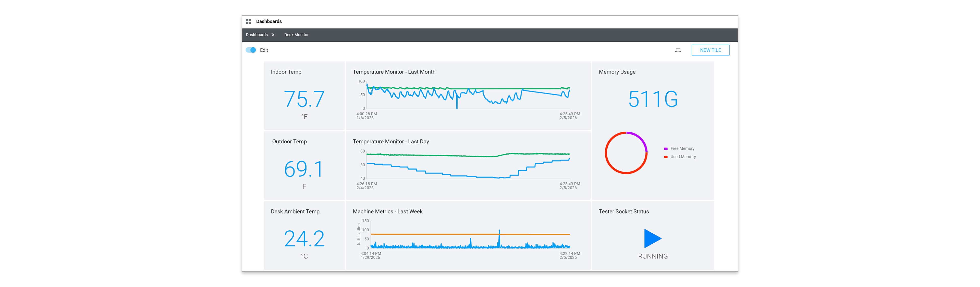This screenshot has width=980, height=287.
Task: Click the Last Month temperature line chart
Action: (x=468, y=96)
